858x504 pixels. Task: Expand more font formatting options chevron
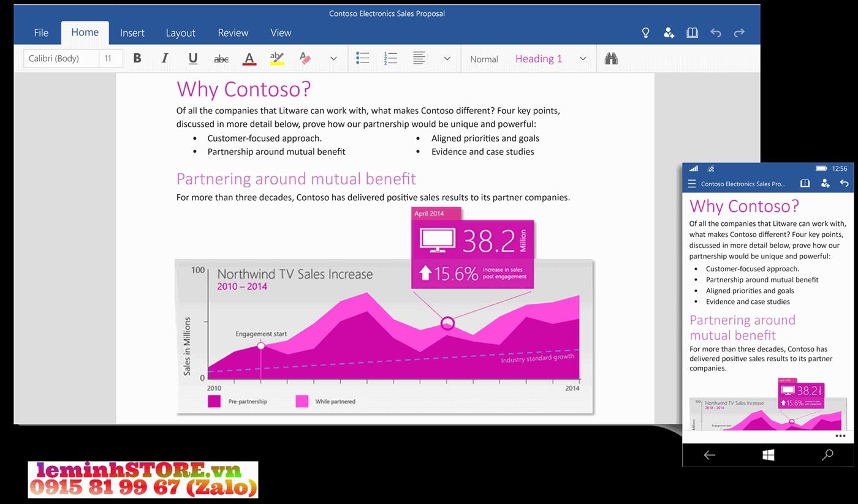point(333,59)
